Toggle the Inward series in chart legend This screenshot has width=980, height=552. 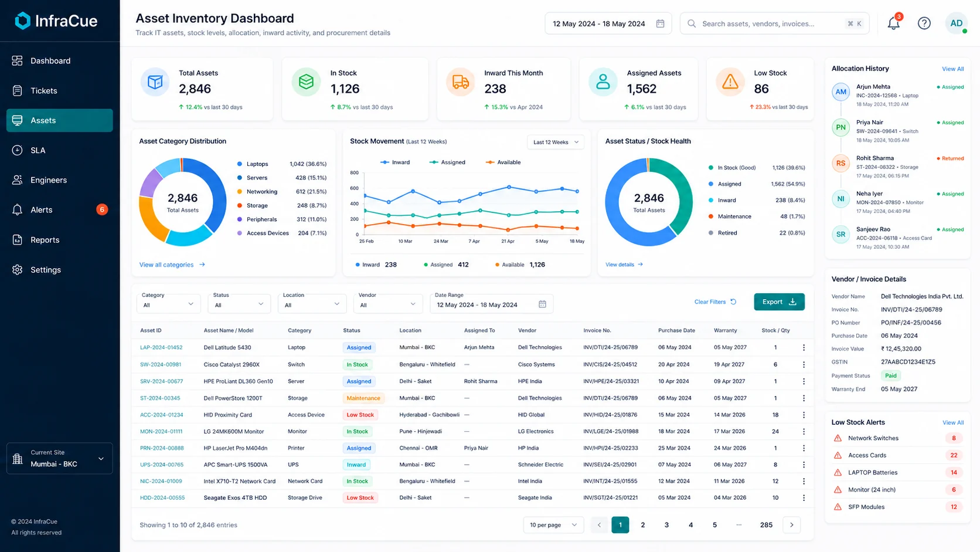[395, 162]
